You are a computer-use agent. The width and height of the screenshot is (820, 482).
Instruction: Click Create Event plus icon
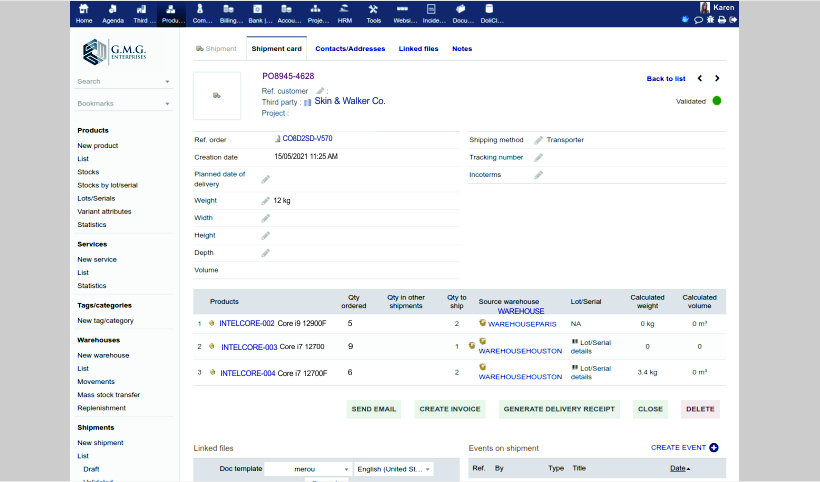coord(714,448)
